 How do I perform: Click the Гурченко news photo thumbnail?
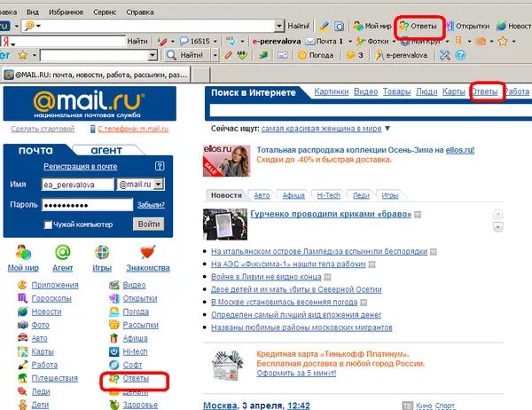(x=225, y=225)
